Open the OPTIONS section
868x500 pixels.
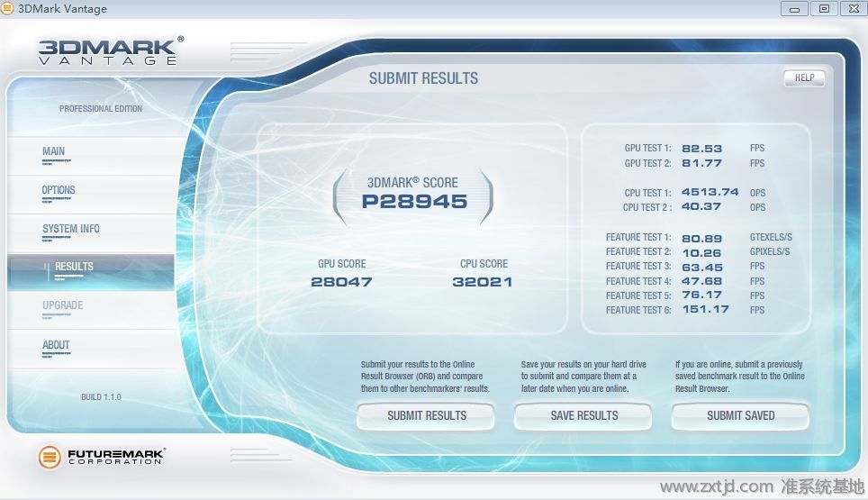click(59, 191)
